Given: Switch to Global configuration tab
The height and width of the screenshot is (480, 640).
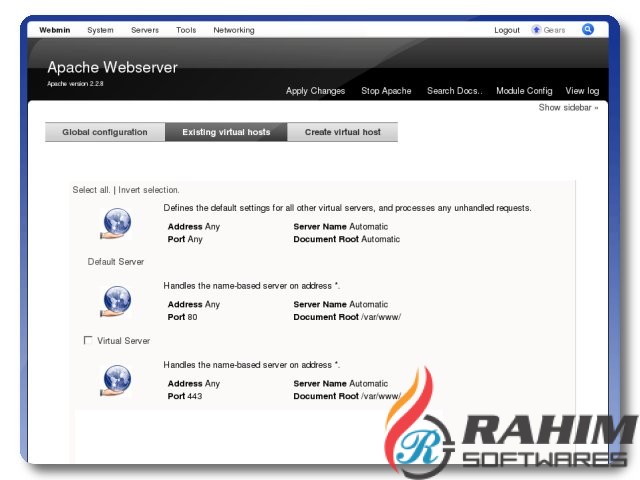Looking at the screenshot, I should point(105,132).
